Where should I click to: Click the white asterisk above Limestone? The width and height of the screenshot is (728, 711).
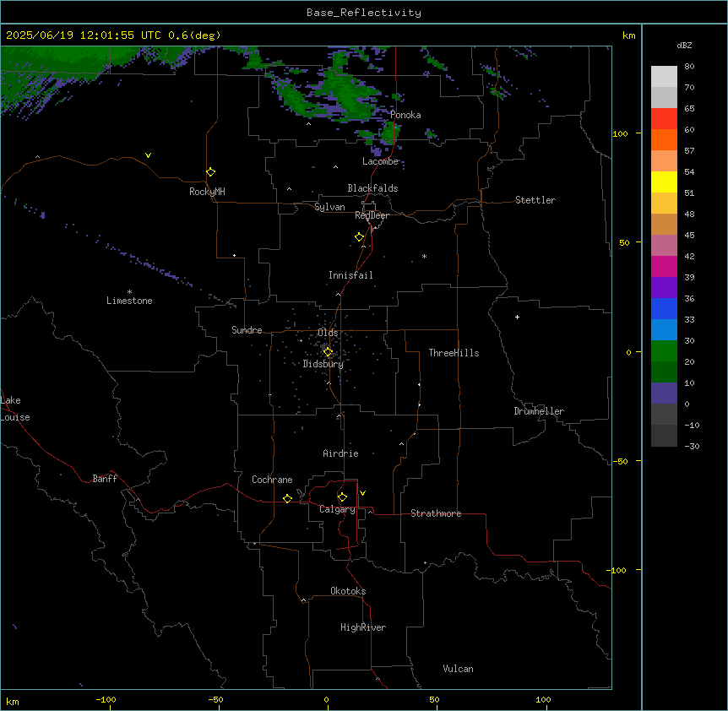coord(129,291)
